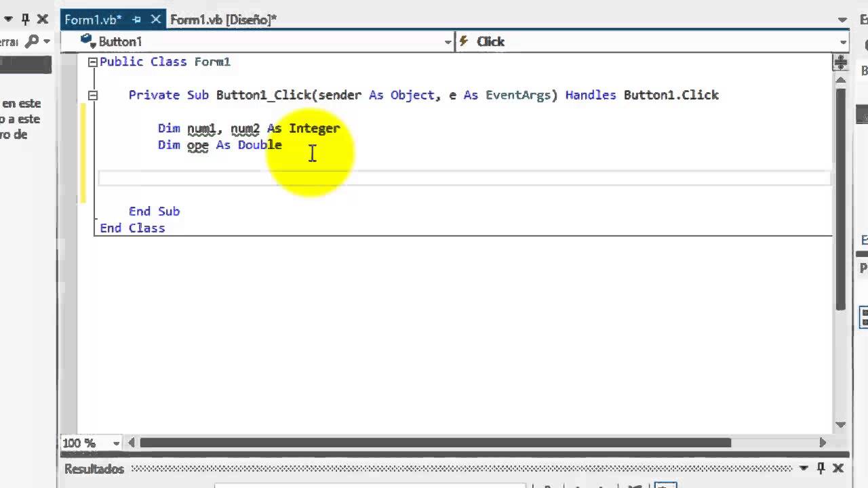Click the Private keyword
This screenshot has width=868, height=488.
click(x=154, y=96)
